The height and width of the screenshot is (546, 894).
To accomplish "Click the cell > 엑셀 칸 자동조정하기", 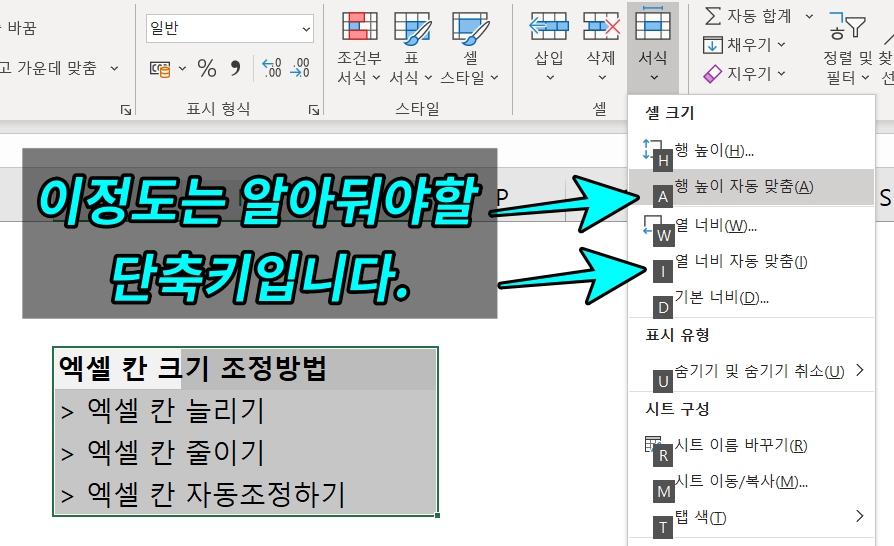I will [245, 494].
